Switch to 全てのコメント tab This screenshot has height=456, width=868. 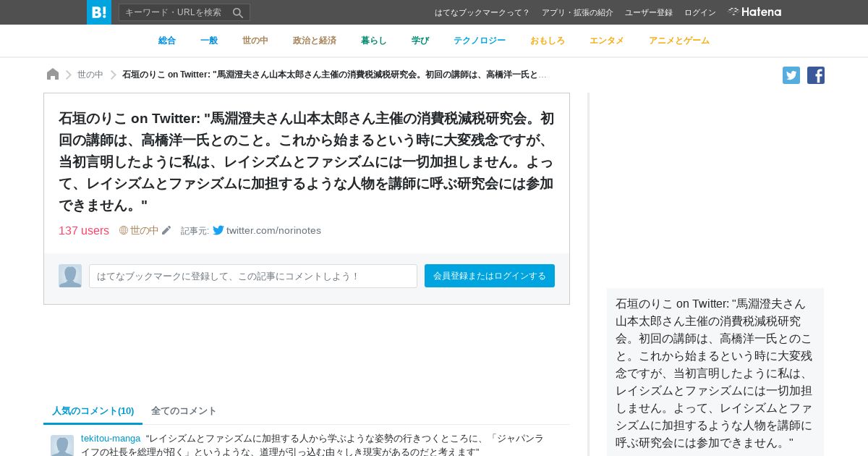coord(184,410)
